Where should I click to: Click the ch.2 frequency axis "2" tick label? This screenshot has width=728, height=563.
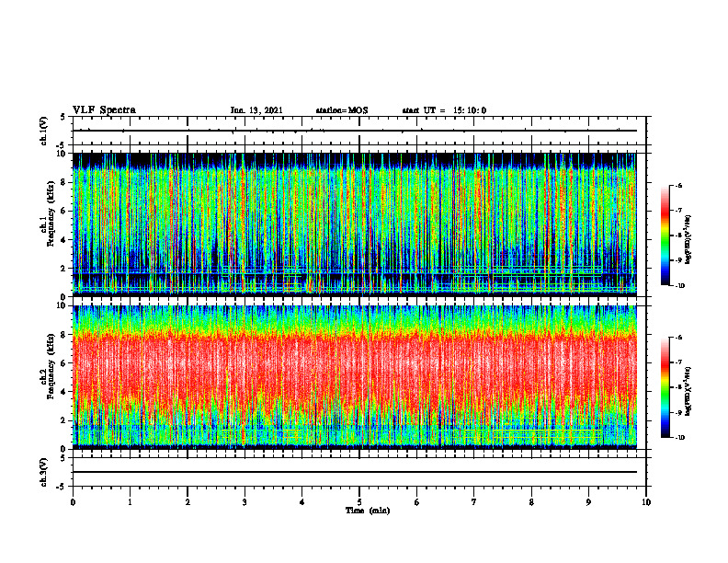[x=63, y=420]
